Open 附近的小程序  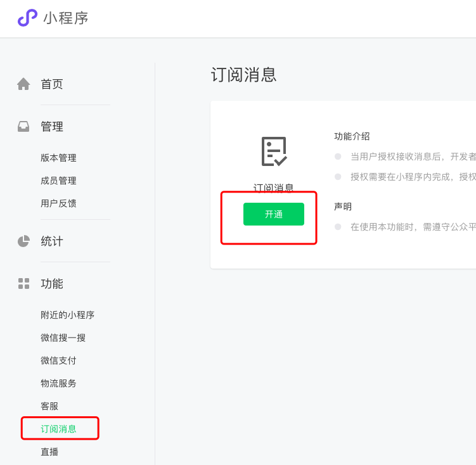pos(68,315)
